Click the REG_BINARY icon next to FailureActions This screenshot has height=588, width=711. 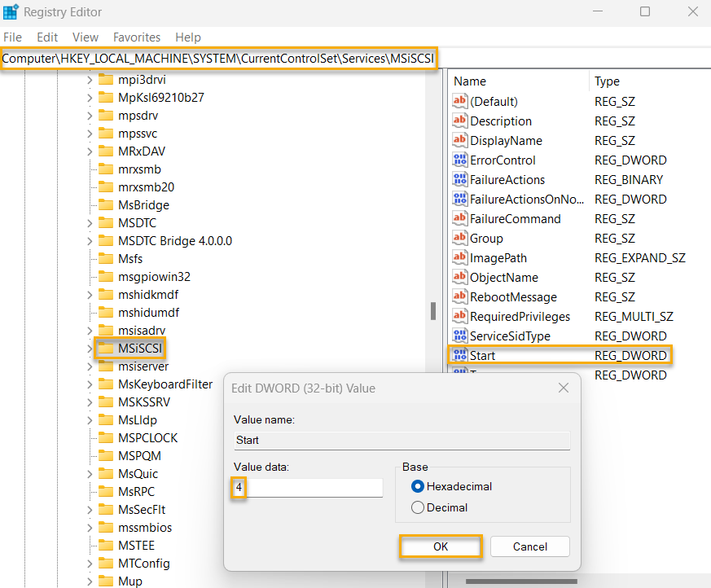point(460,179)
